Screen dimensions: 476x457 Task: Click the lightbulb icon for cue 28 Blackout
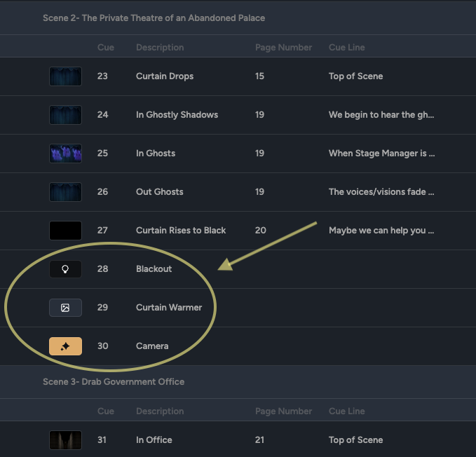65,269
